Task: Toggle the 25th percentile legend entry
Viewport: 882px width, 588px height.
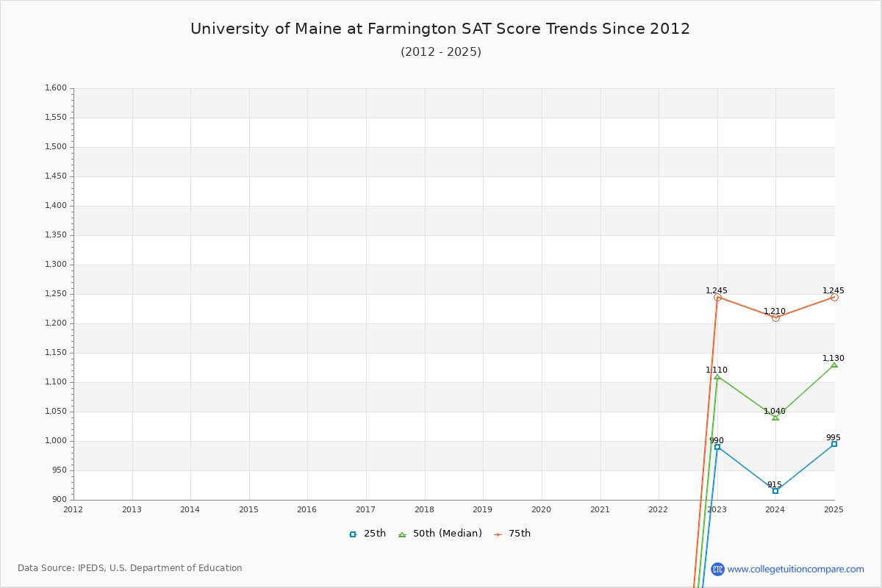Action: click(367, 534)
